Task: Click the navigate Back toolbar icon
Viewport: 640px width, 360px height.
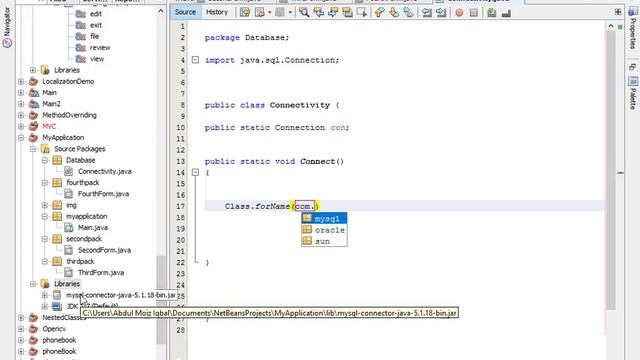Action: 260,12
